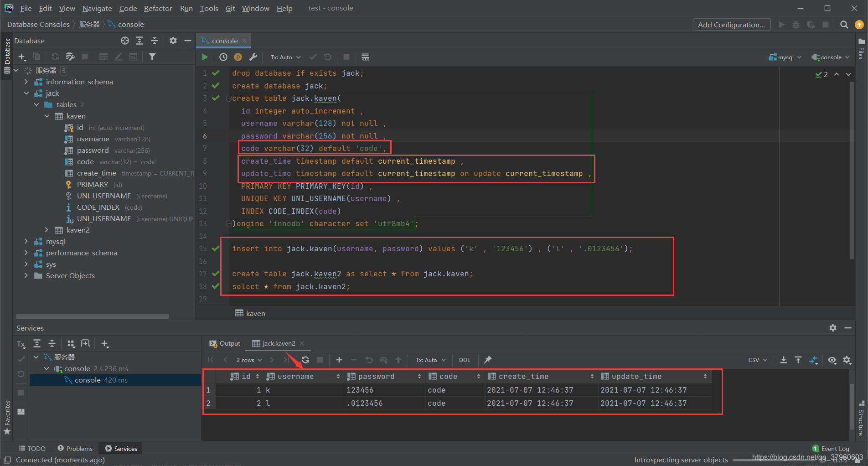The image size is (868, 466).
Task: Open result grid settings gear
Action: 847,360
